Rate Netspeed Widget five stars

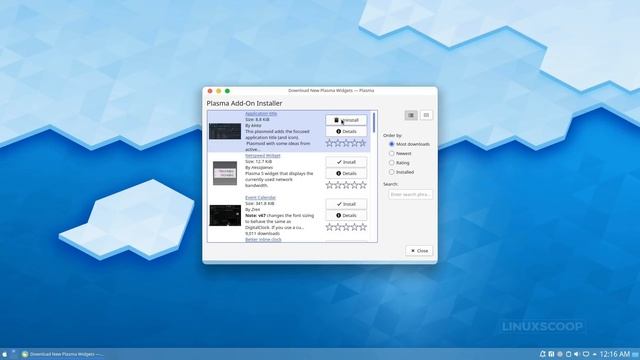coord(362,185)
